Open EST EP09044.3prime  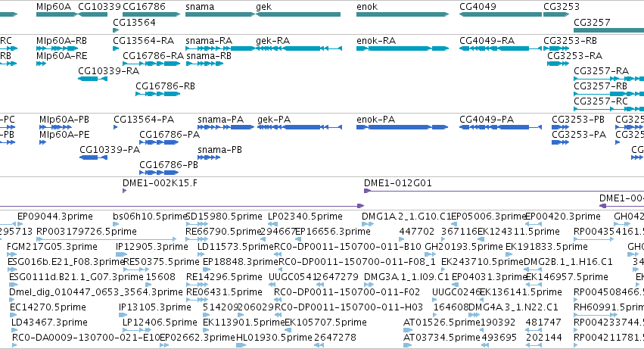55,217
